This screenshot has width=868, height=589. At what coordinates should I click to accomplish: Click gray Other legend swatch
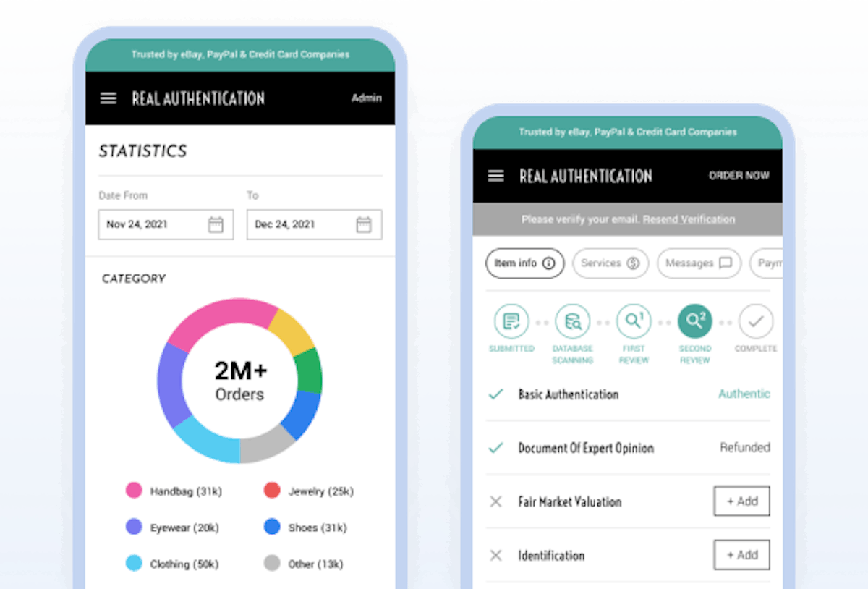tap(272, 564)
